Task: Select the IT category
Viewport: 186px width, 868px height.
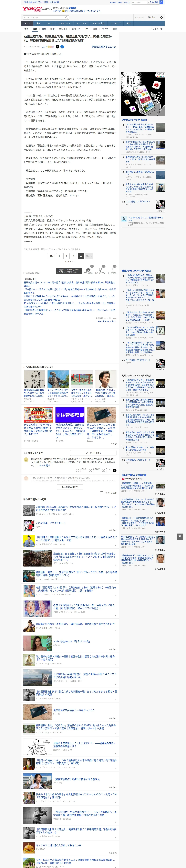Action: pyautogui.click(x=86, y=29)
